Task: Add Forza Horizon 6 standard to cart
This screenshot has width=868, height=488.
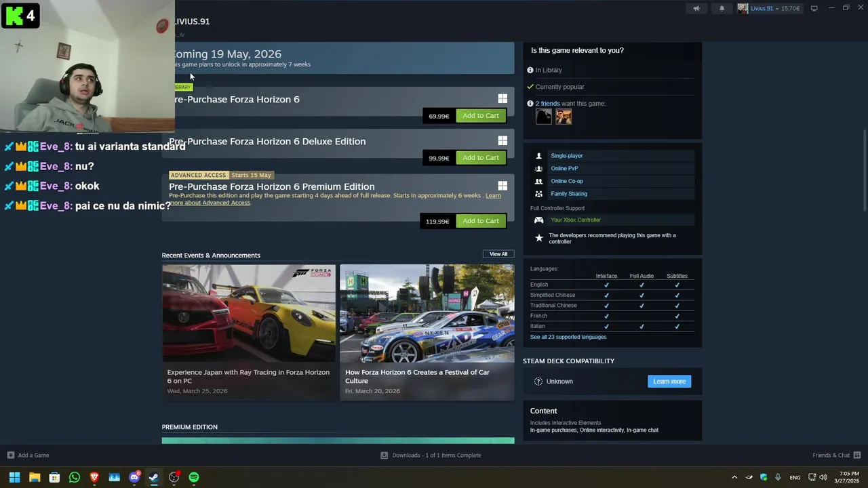Action: (481, 116)
